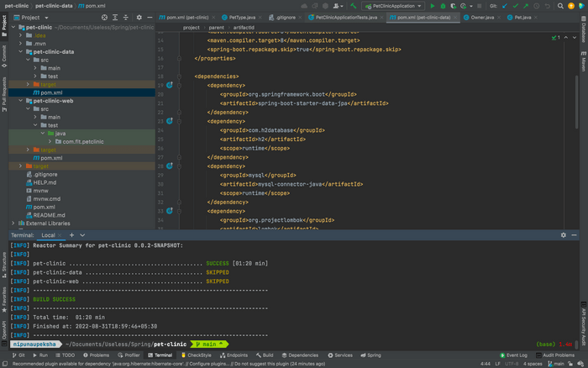The height and width of the screenshot is (368, 588).
Task: Click the 4 spaces indent setting
Action: pyautogui.click(x=533, y=364)
